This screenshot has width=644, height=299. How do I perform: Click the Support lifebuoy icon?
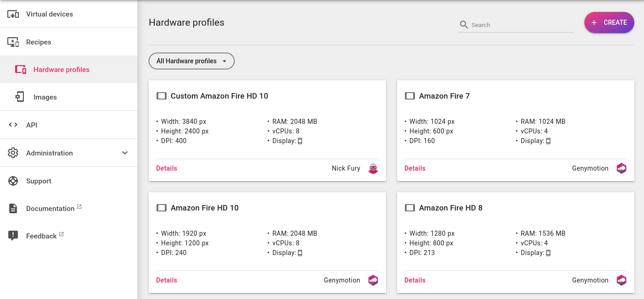(13, 181)
